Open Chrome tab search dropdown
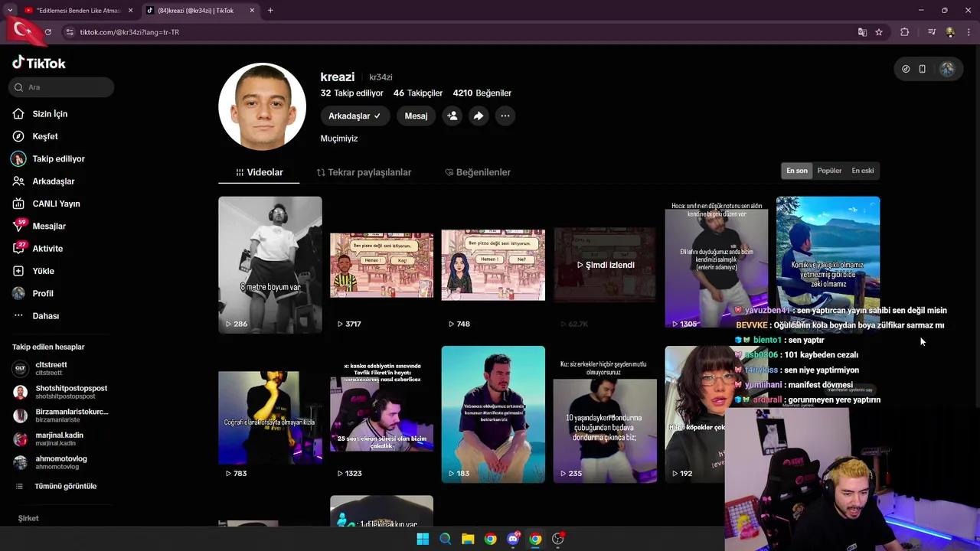Screen dimensions: 980x551 tap(9, 11)
